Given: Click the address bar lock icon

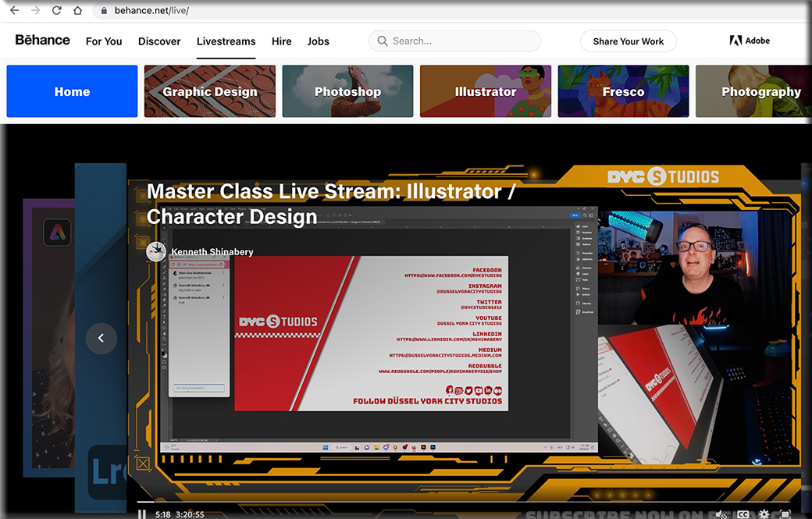Looking at the screenshot, I should (x=104, y=10).
